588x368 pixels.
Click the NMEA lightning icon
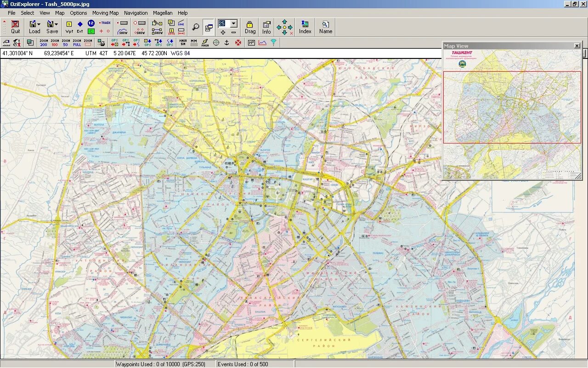[x=205, y=43]
